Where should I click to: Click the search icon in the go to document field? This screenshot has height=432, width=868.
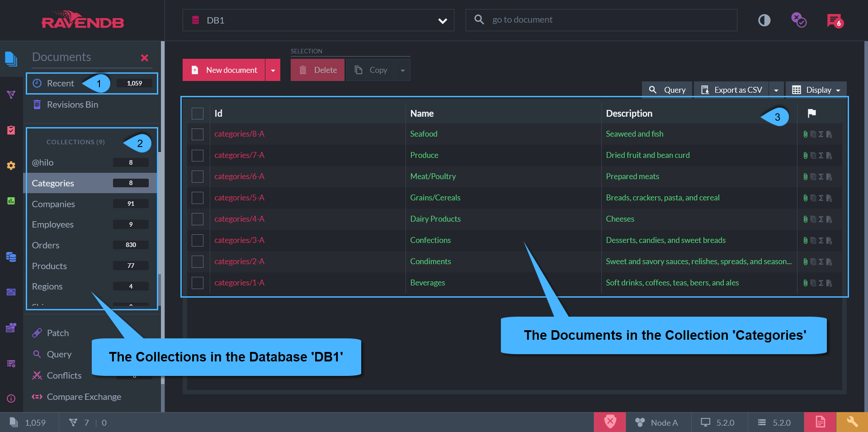click(x=479, y=19)
